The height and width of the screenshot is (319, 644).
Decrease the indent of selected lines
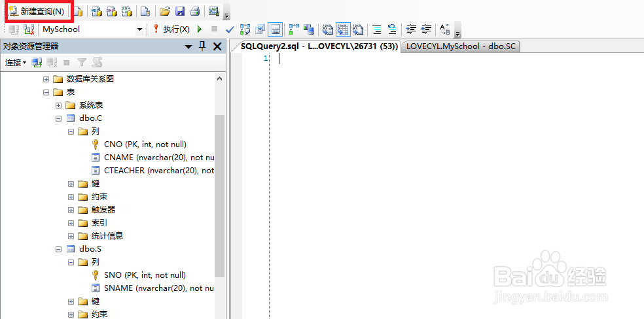coord(411,29)
